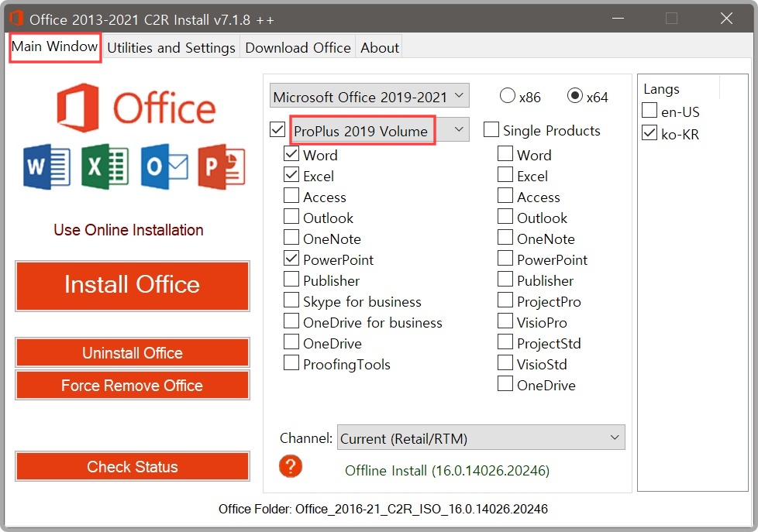Enable the en-US language checkbox

point(649,110)
